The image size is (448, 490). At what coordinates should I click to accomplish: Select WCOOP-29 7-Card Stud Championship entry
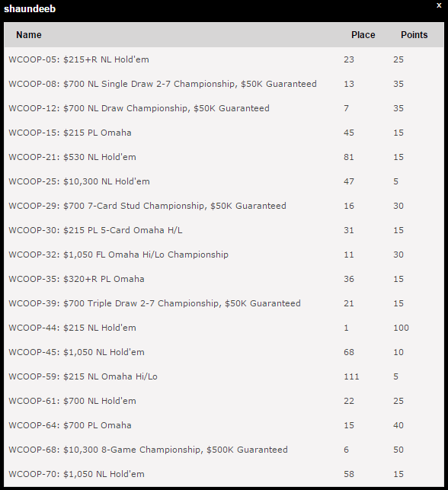click(x=224, y=206)
